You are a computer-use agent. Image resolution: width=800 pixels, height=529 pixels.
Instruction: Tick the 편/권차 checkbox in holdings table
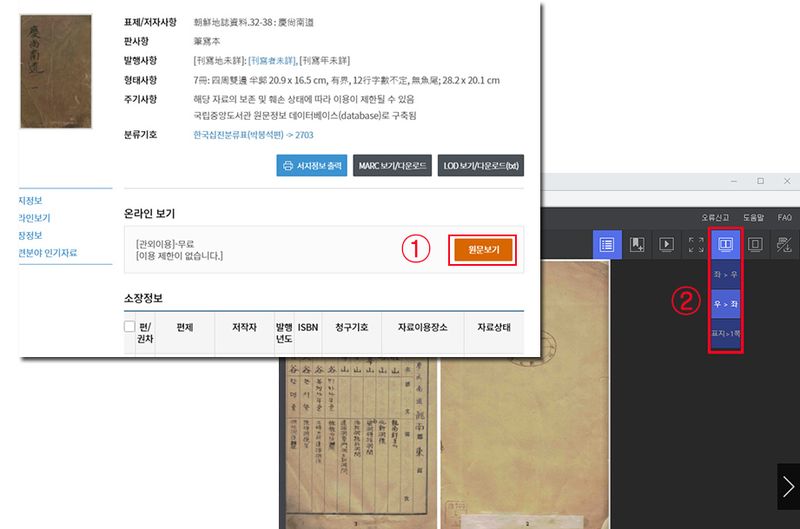129,327
